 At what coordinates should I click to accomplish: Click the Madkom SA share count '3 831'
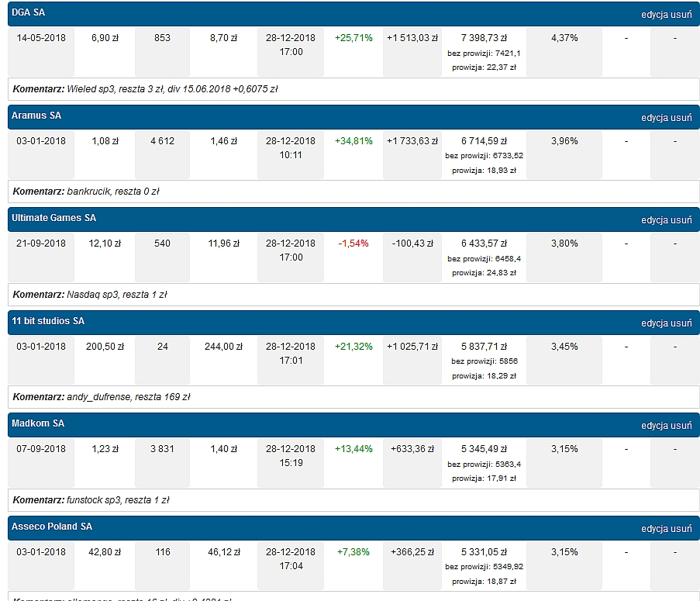(x=162, y=449)
